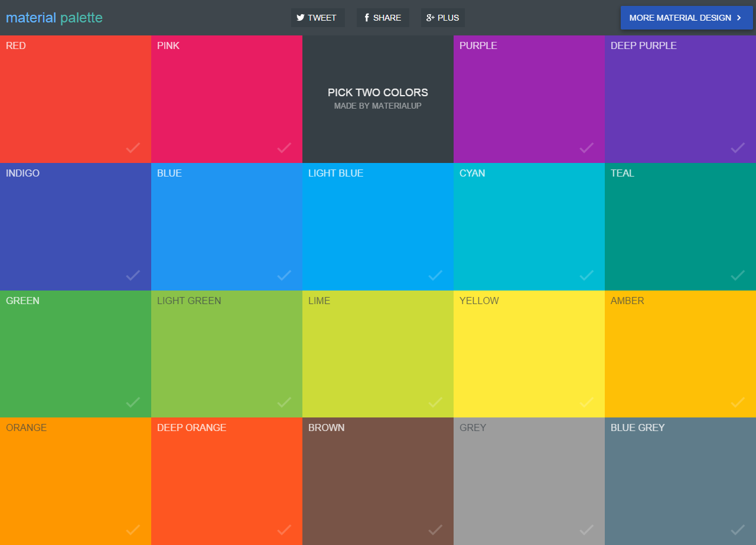Click the checkmark on the Red swatch
The width and height of the screenshot is (756, 545).
[x=133, y=148]
